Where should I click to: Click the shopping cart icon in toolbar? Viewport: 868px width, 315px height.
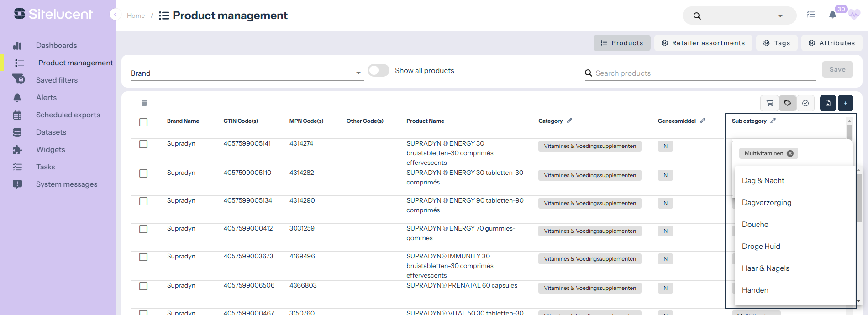[770, 103]
